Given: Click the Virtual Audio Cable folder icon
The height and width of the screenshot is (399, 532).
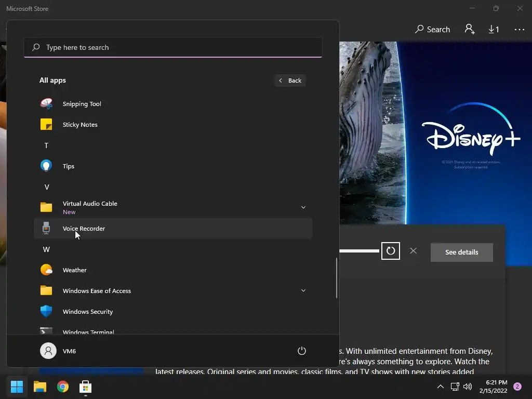Looking at the screenshot, I should point(46,207).
